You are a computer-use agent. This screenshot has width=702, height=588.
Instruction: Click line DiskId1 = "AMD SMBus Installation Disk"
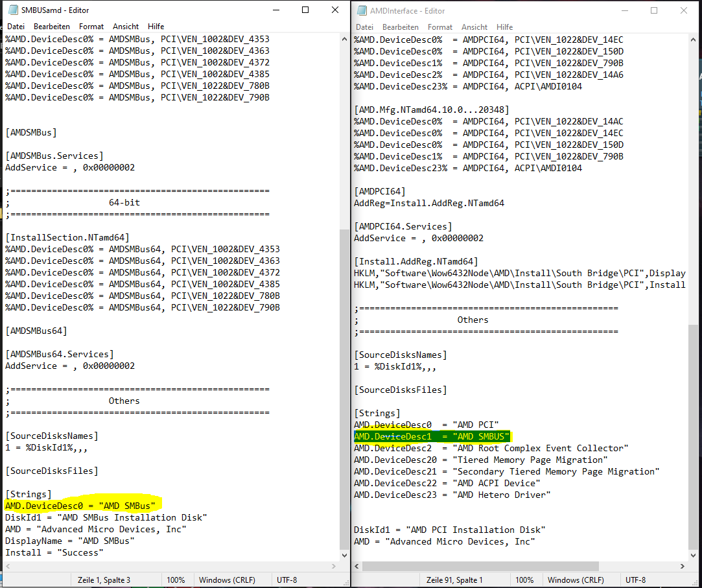106,517
